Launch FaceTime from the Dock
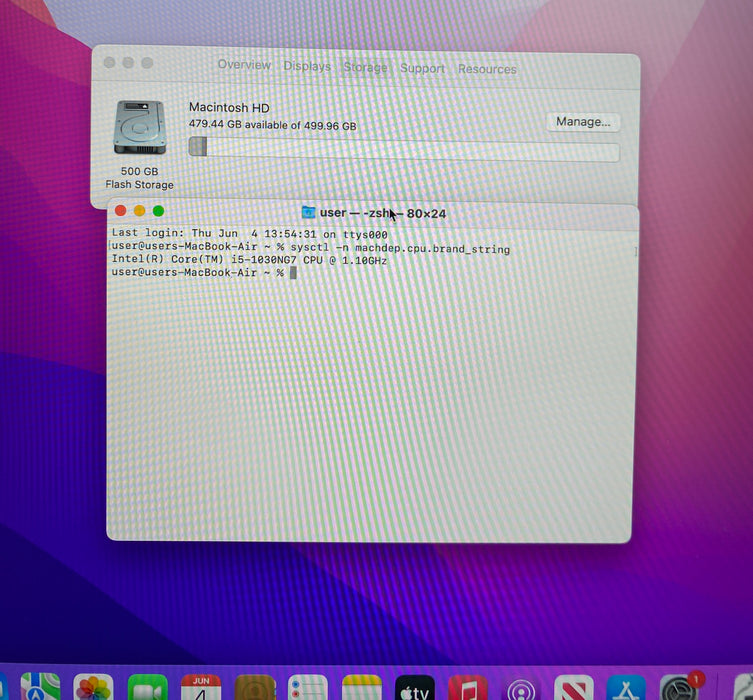Viewport: 753px width, 700px height. pos(147,688)
